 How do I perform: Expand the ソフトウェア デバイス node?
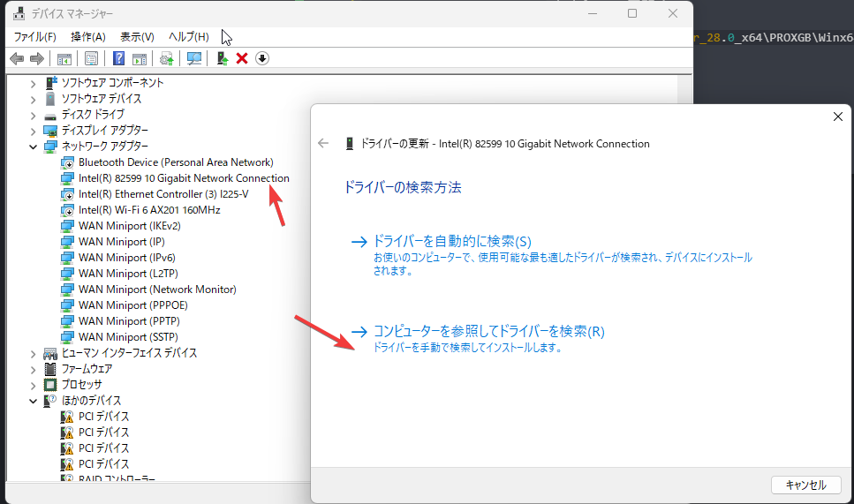pyautogui.click(x=34, y=100)
